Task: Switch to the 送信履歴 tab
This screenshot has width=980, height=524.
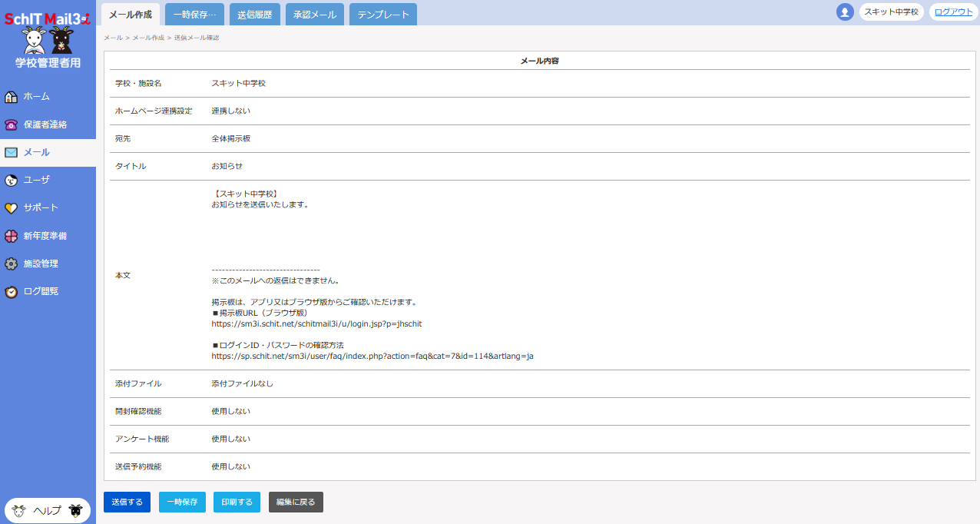Action: click(x=255, y=15)
